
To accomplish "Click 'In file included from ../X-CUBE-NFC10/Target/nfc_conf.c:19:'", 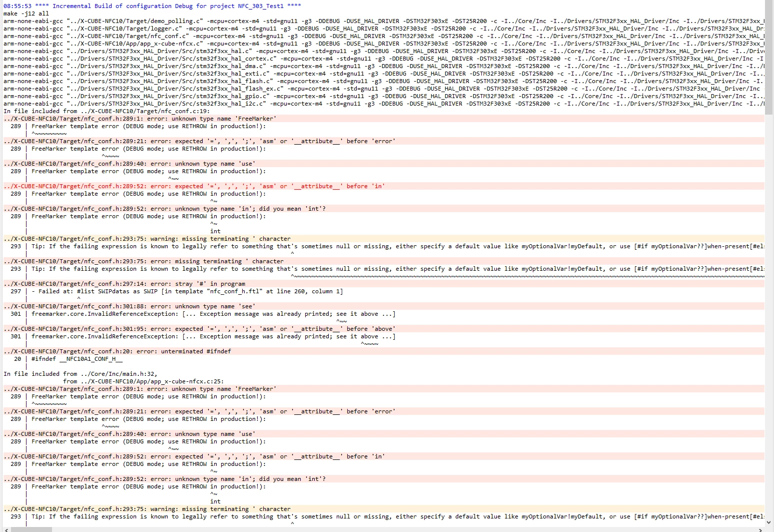I will pyautogui.click(x=107, y=111).
